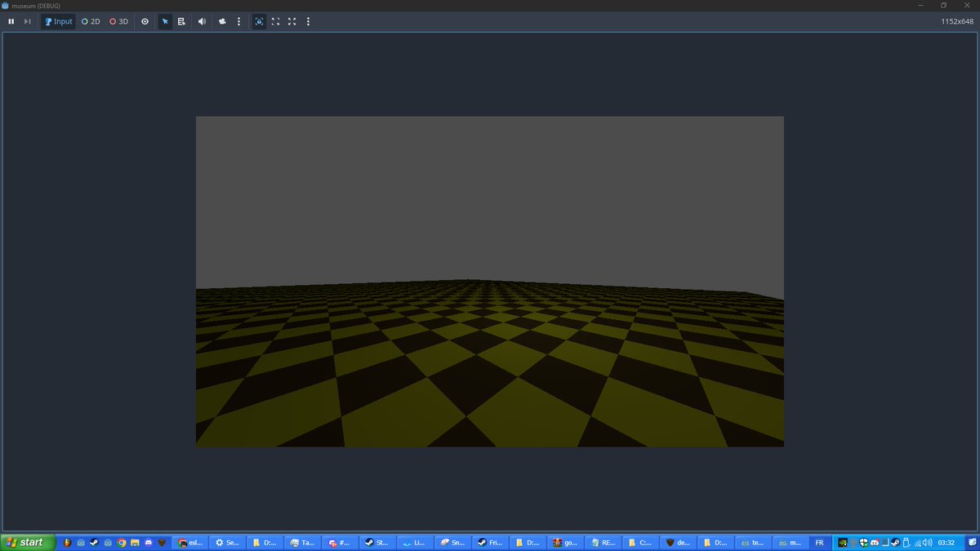Launch Chrome from quick launch bar
This screenshot has height=551, width=980.
click(x=122, y=542)
